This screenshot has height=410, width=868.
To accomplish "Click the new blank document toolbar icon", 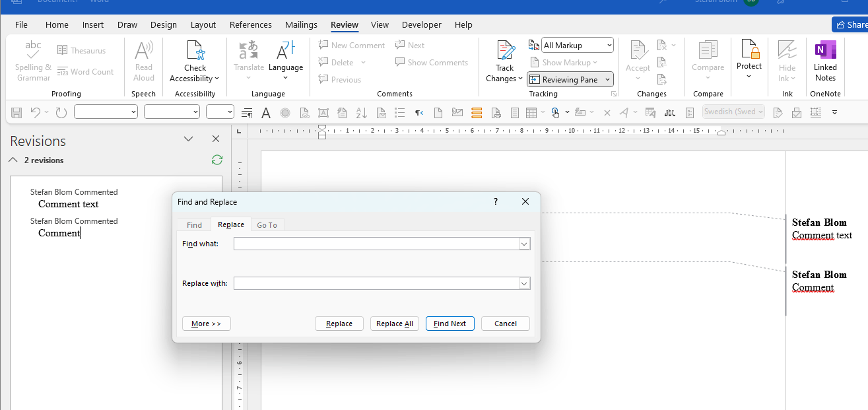I will click(438, 113).
